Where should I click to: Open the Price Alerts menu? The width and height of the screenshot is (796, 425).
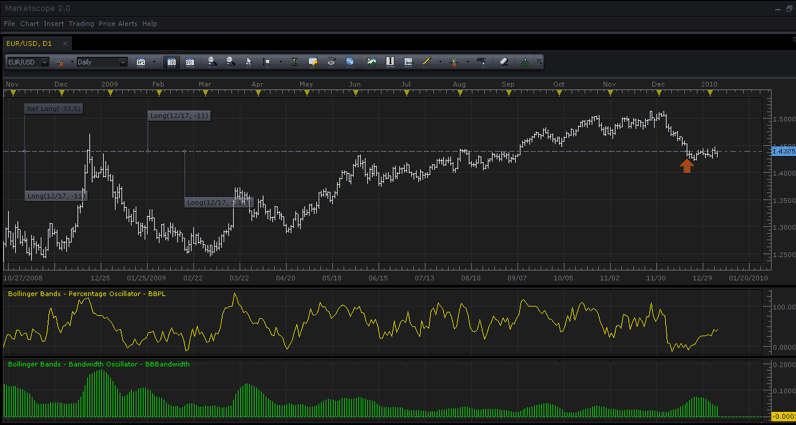[x=118, y=24]
